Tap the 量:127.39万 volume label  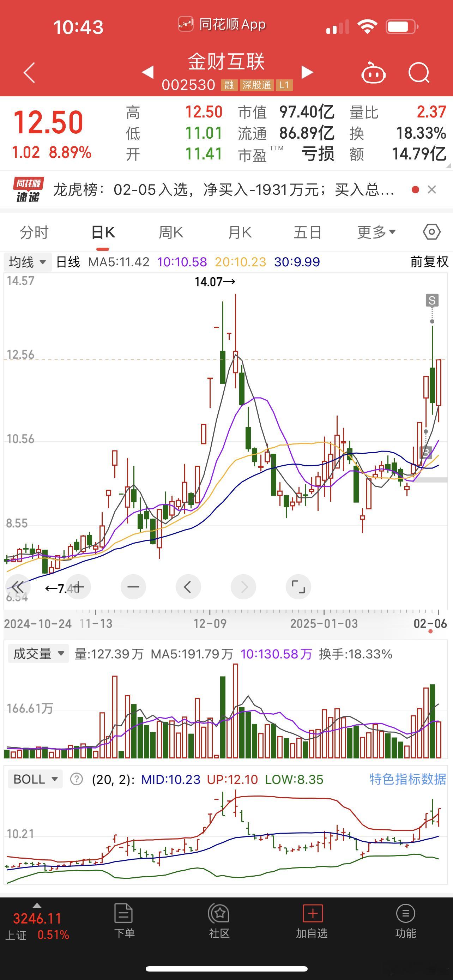click(x=109, y=654)
